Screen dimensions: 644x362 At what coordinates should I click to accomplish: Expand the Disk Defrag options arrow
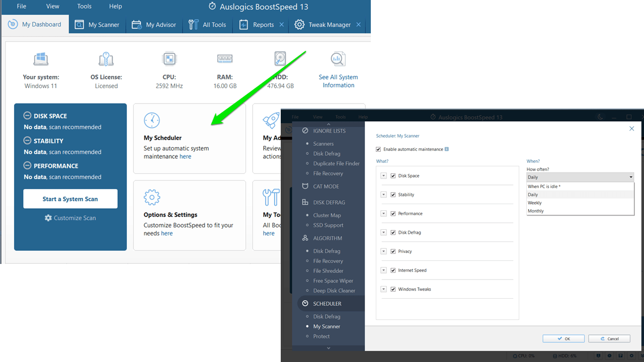pyautogui.click(x=383, y=232)
